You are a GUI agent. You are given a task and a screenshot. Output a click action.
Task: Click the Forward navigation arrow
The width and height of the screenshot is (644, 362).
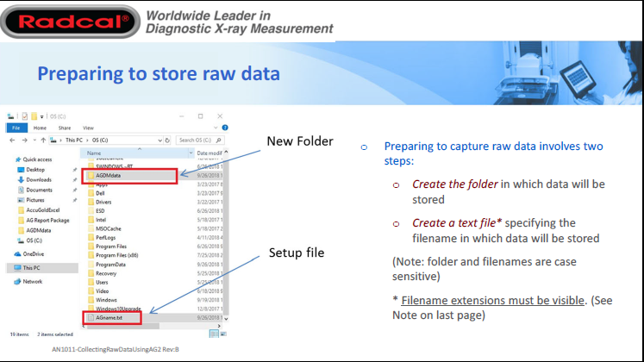pos(25,140)
